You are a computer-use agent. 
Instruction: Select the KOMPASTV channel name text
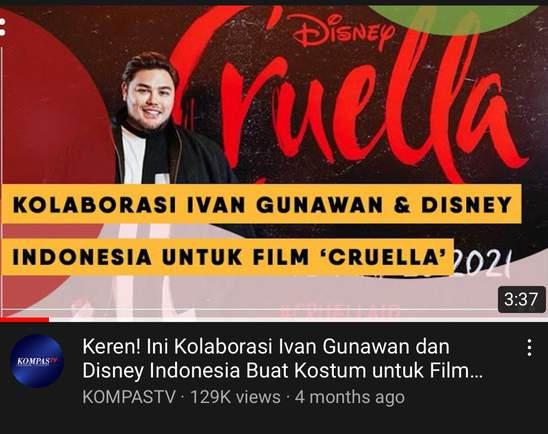pyautogui.click(x=129, y=397)
